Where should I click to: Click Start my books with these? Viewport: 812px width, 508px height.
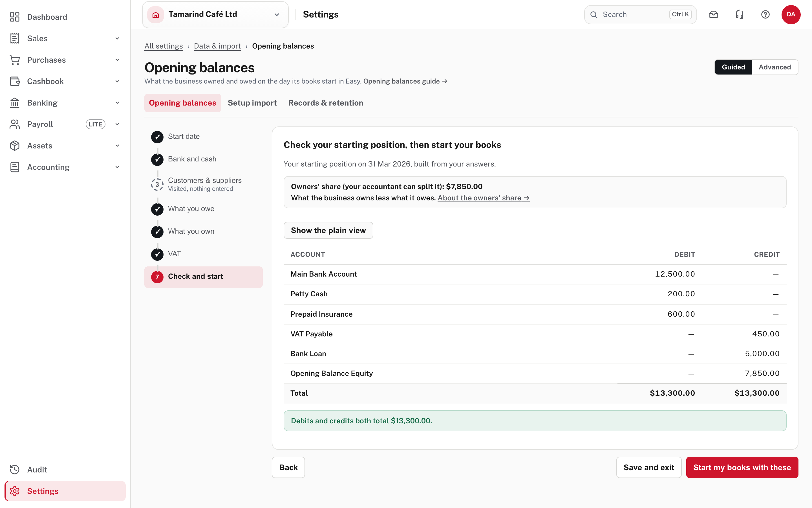742,467
